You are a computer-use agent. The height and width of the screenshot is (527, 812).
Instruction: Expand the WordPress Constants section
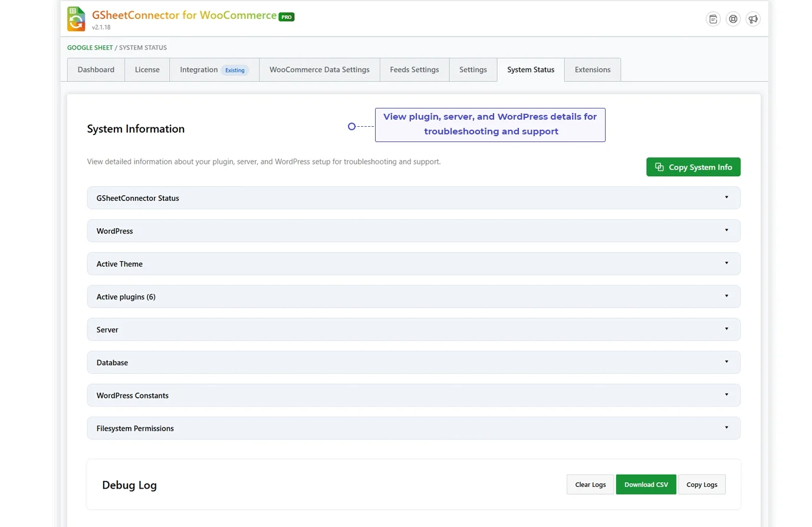[414, 396]
